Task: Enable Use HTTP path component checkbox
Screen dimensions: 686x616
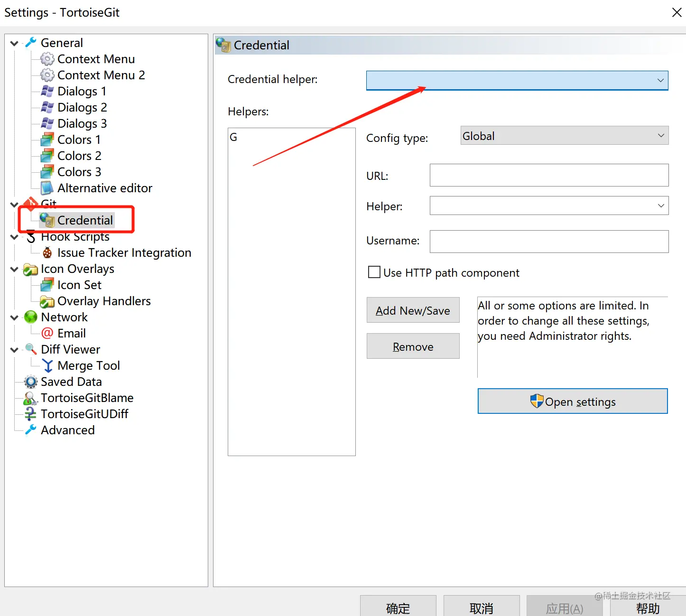Action: coord(374,272)
